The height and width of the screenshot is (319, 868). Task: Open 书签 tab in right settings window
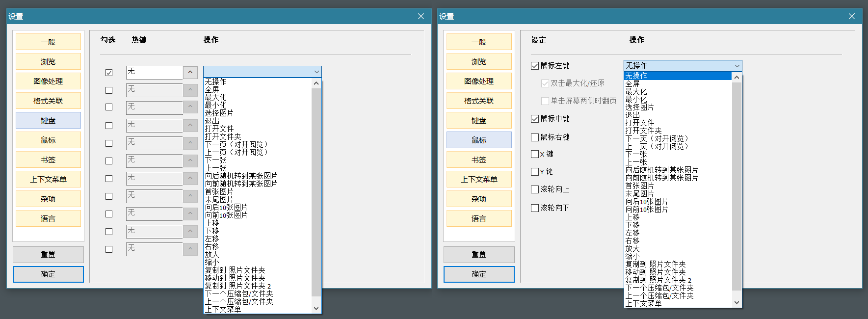pyautogui.click(x=479, y=159)
